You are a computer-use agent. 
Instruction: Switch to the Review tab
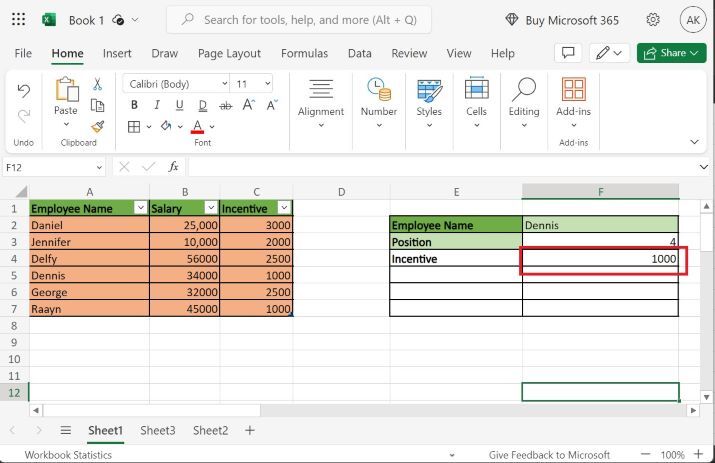[409, 53]
